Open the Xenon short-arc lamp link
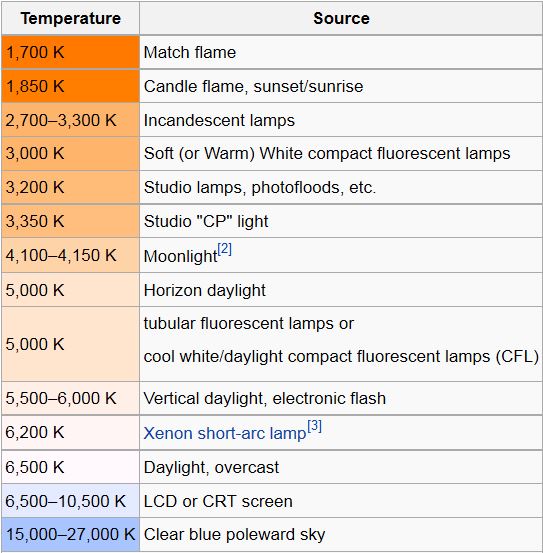The height and width of the screenshot is (553, 543). [x=225, y=433]
